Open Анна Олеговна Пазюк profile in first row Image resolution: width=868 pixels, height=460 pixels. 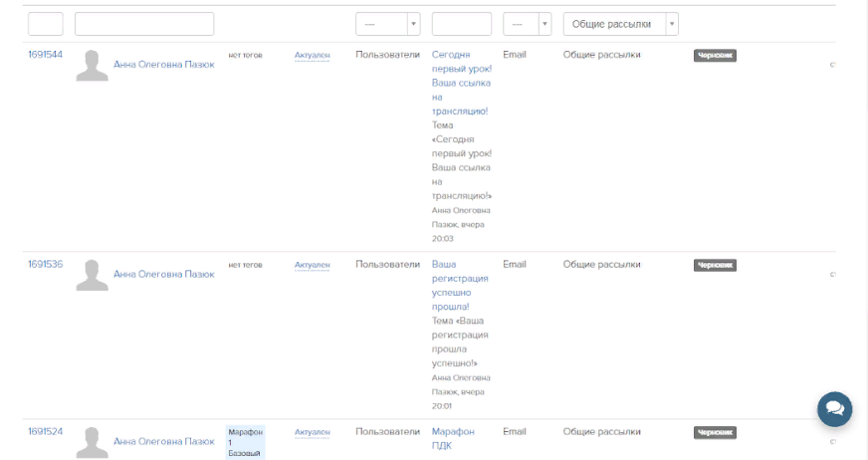(x=163, y=65)
